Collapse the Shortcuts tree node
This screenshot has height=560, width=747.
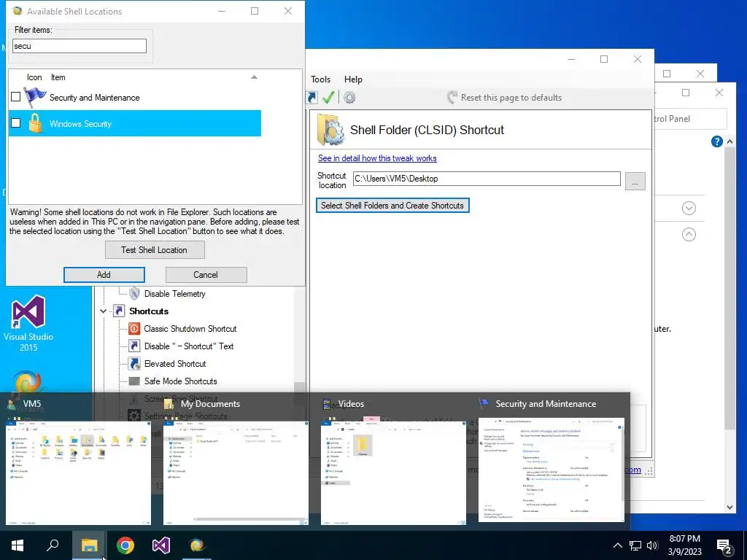pos(103,311)
